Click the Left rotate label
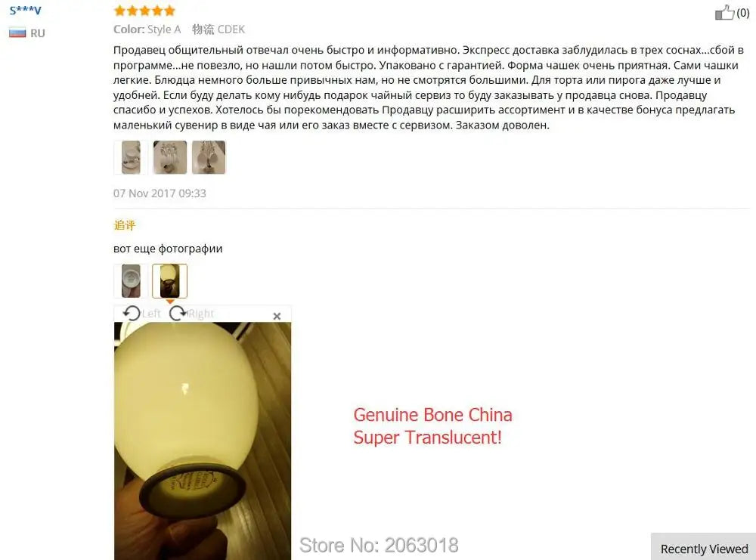The image size is (756, 560). click(x=151, y=314)
